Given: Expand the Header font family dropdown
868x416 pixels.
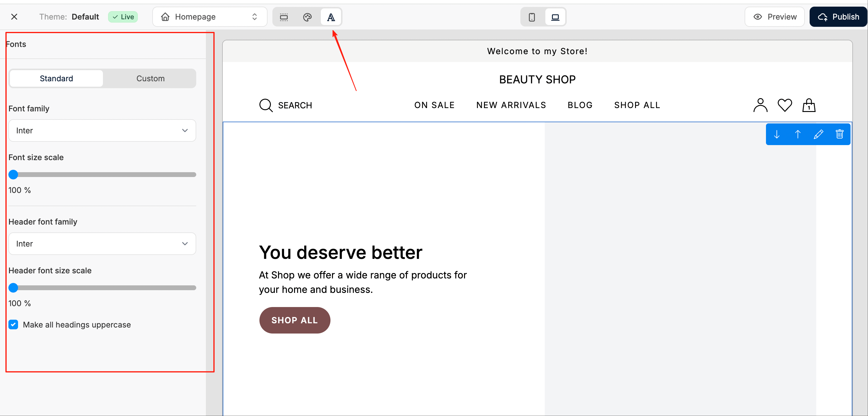Looking at the screenshot, I should (102, 244).
